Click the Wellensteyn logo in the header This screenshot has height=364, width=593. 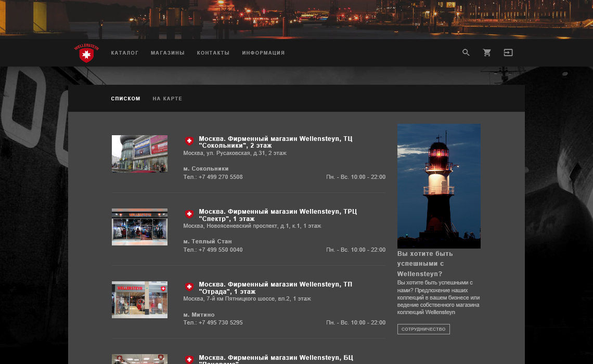[86, 53]
